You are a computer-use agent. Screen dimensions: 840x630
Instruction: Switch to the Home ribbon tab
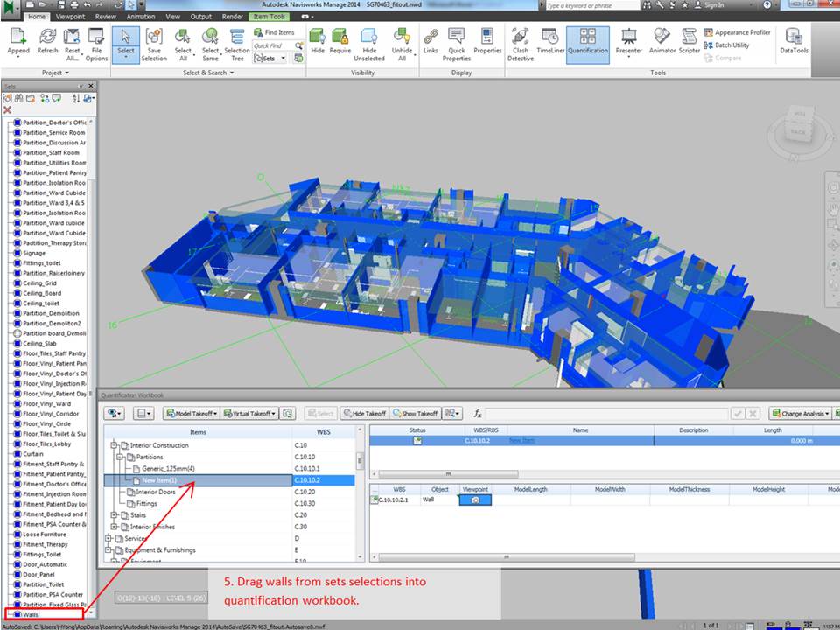(37, 17)
